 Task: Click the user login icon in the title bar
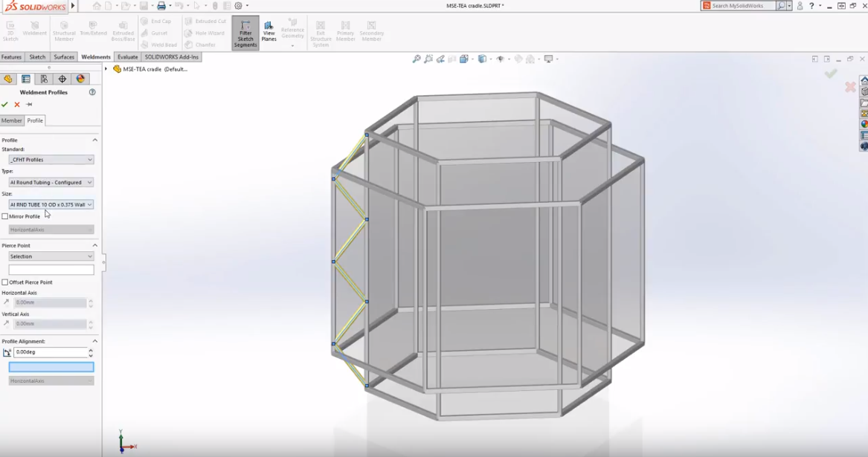(800, 5)
